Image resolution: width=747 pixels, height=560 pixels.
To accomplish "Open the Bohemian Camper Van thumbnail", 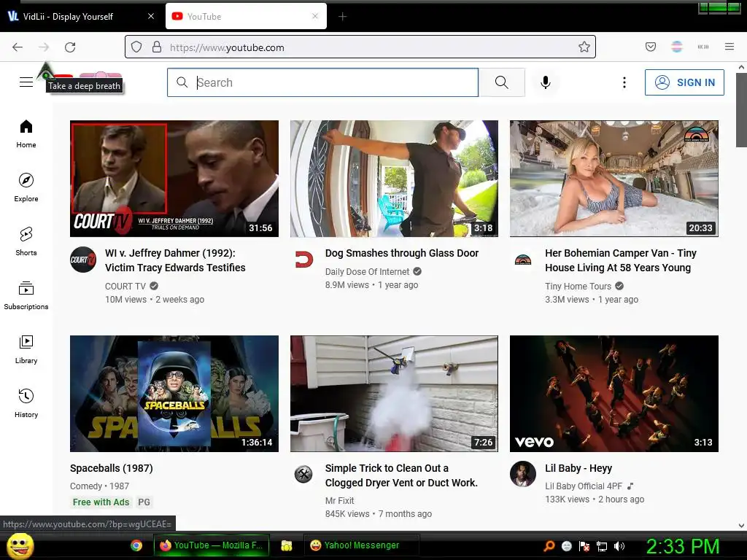I will tap(614, 179).
